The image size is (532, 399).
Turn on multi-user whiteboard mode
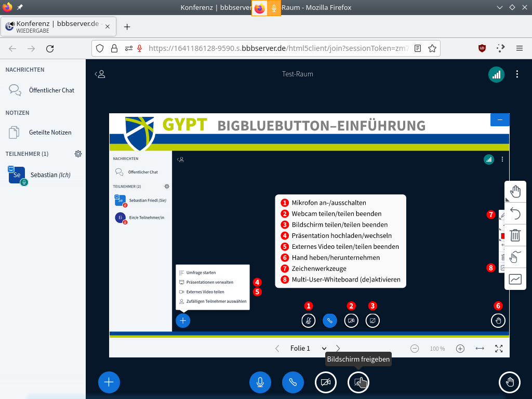(x=515, y=280)
